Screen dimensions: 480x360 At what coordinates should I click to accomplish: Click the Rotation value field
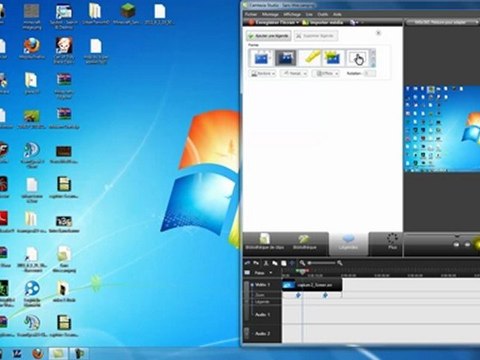370,73
